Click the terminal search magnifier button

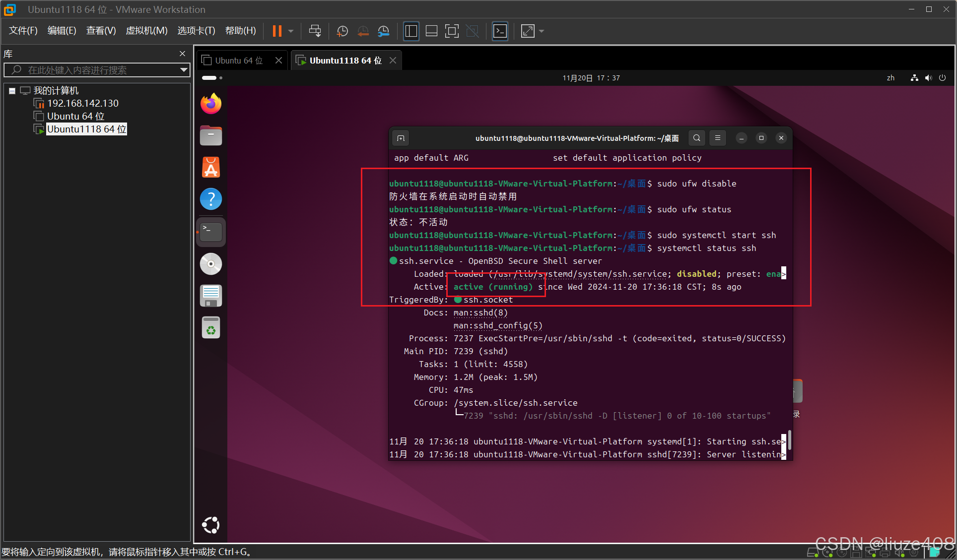[x=697, y=138]
